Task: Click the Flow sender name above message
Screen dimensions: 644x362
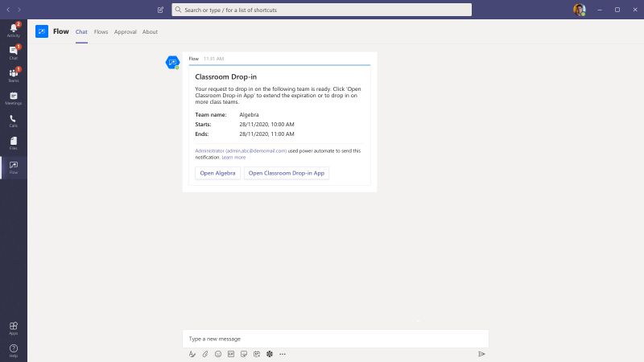Action: coord(193,59)
